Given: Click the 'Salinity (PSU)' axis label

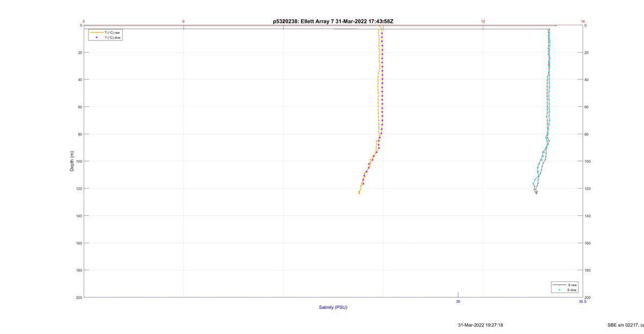Looking at the screenshot, I should pyautogui.click(x=333, y=307).
